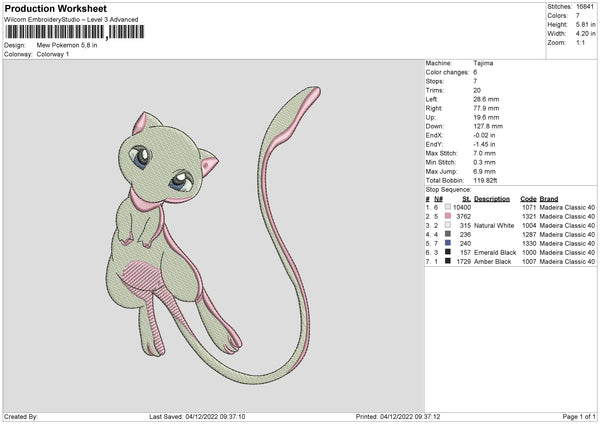
Task: Click the Down value 127.8 mm
Action: (488, 126)
